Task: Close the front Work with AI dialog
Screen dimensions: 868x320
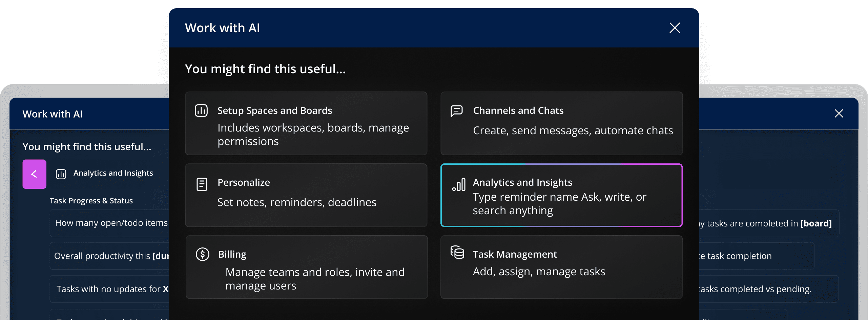Action: pos(675,28)
